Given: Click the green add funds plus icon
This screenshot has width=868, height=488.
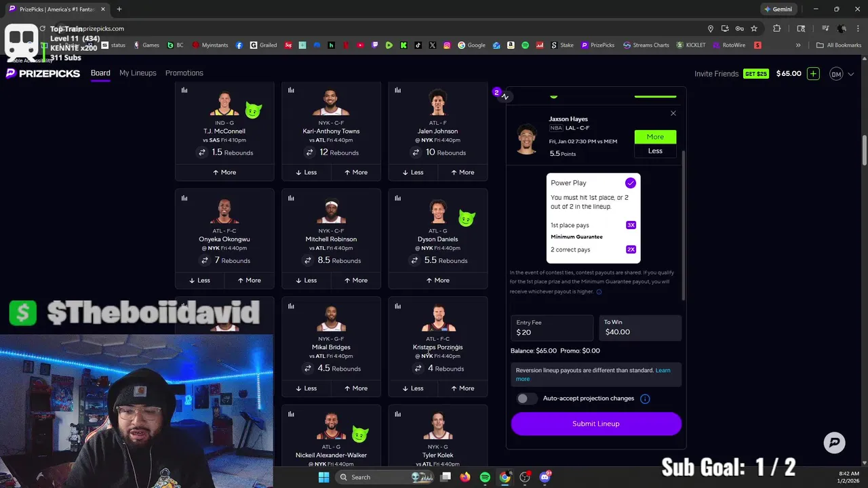Looking at the screenshot, I should tap(813, 74).
